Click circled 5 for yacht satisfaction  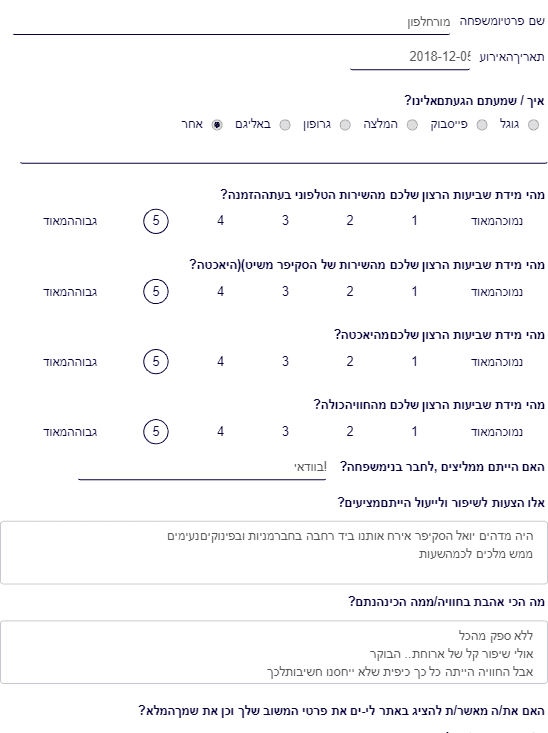pos(156,362)
